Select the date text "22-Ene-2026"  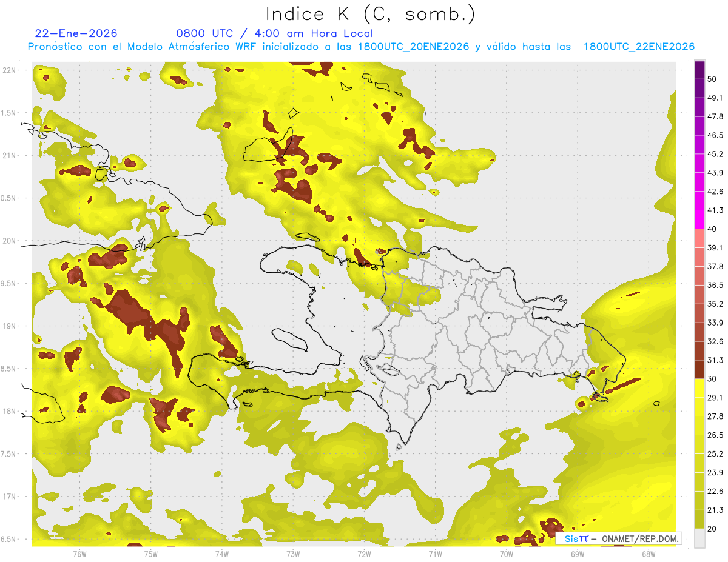76,33
